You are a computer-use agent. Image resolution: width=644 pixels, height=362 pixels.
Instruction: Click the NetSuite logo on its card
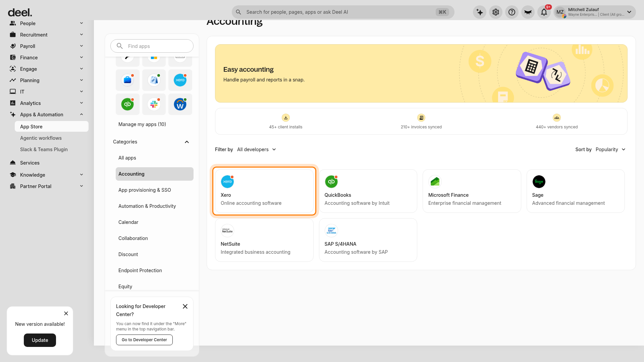pyautogui.click(x=227, y=231)
